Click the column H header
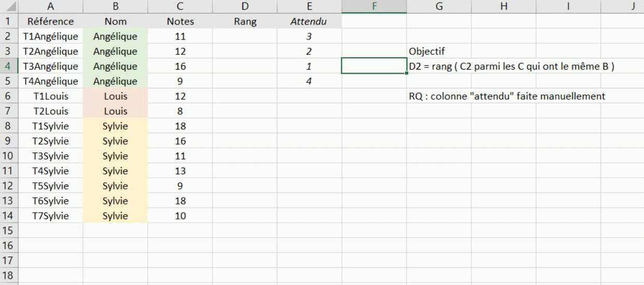Image resolution: width=644 pixels, height=285 pixels. coord(503,7)
